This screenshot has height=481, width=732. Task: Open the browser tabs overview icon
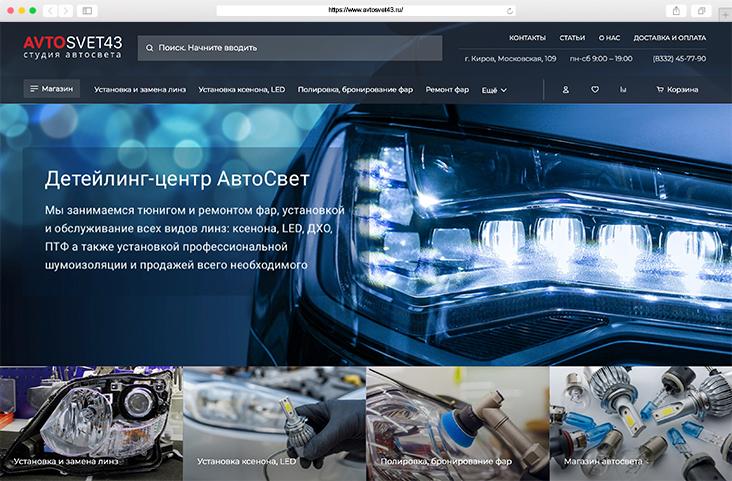[702, 10]
